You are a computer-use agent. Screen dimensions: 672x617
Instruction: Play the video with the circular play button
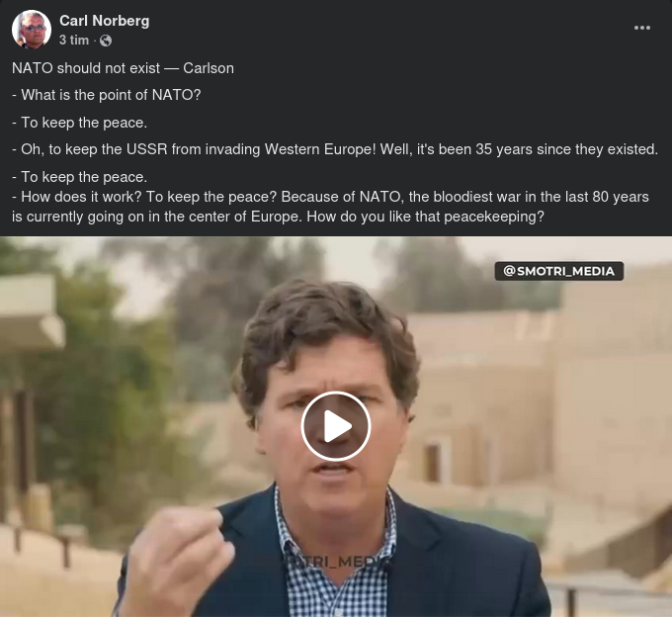(x=336, y=426)
